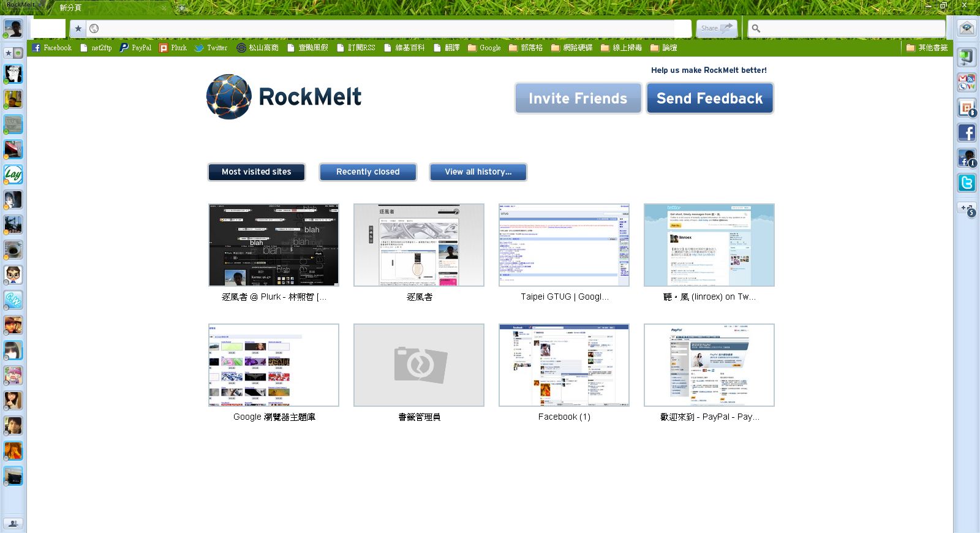The image size is (980, 533).
Task: Open chat with the cartoon glasses avatar friend
Action: pyautogui.click(x=13, y=275)
